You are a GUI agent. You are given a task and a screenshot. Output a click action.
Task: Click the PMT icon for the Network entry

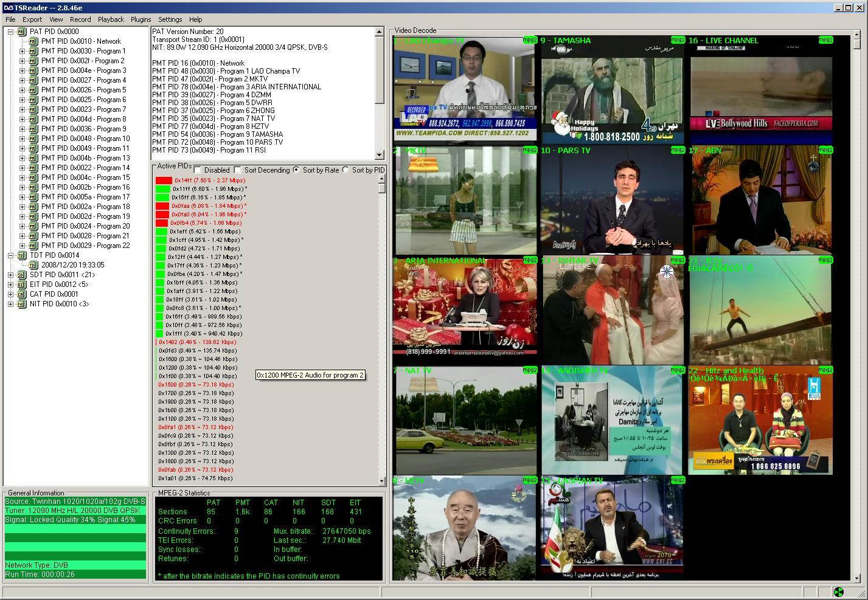33,41
